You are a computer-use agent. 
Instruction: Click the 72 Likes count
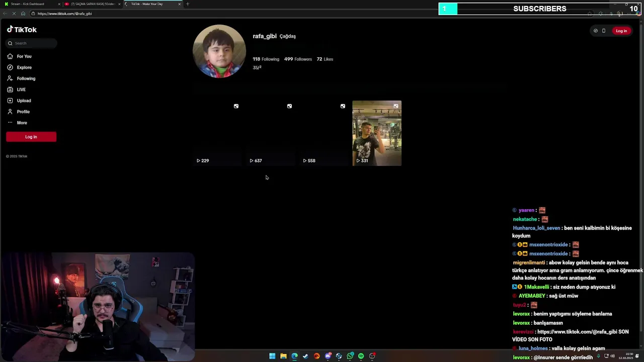[325, 59]
